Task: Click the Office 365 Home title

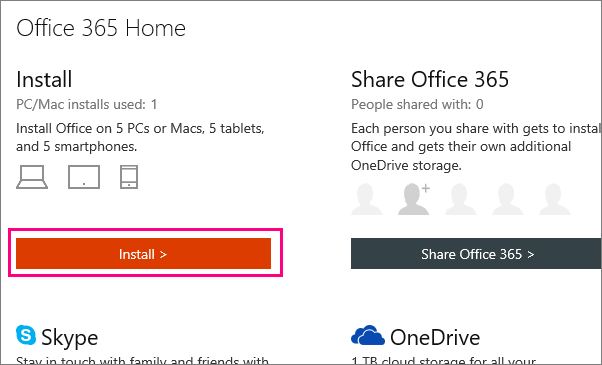Action: coord(101,28)
